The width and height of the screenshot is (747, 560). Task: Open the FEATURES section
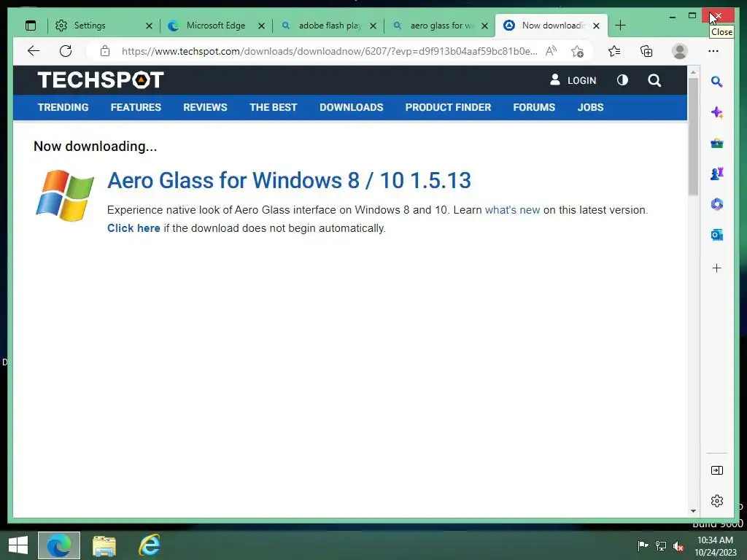[136, 107]
